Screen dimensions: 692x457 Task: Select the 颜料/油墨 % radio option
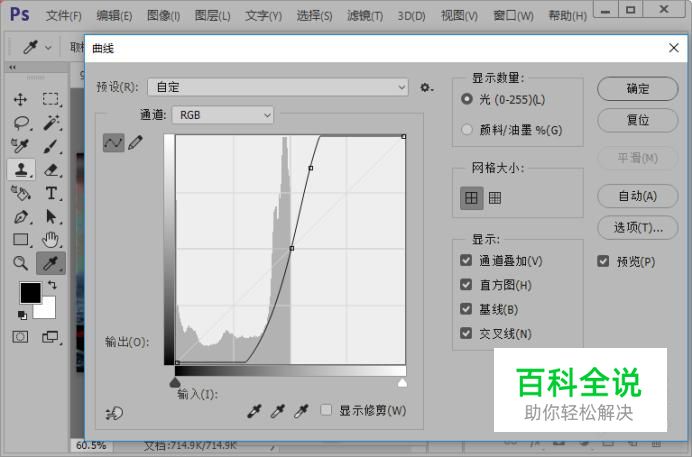pyautogui.click(x=466, y=130)
